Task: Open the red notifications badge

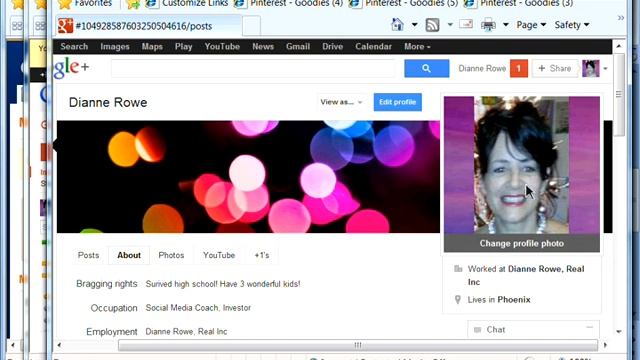Action: pyautogui.click(x=519, y=68)
